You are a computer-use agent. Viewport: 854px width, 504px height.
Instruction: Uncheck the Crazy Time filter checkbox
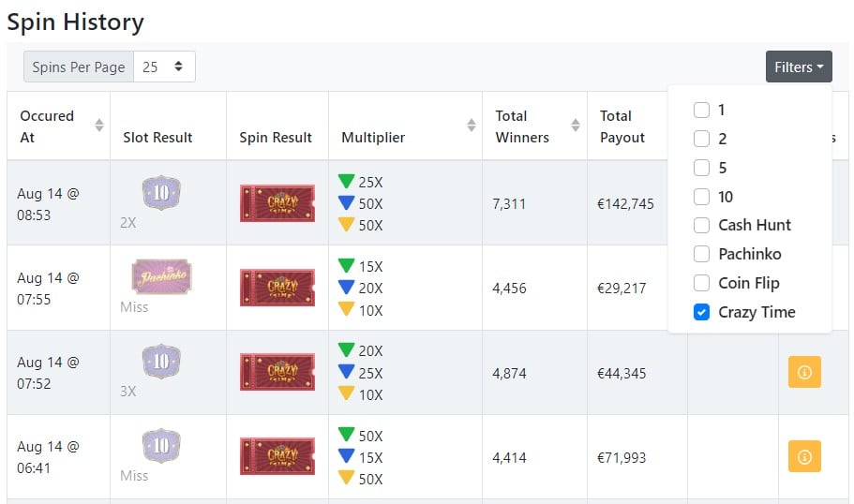(701, 312)
